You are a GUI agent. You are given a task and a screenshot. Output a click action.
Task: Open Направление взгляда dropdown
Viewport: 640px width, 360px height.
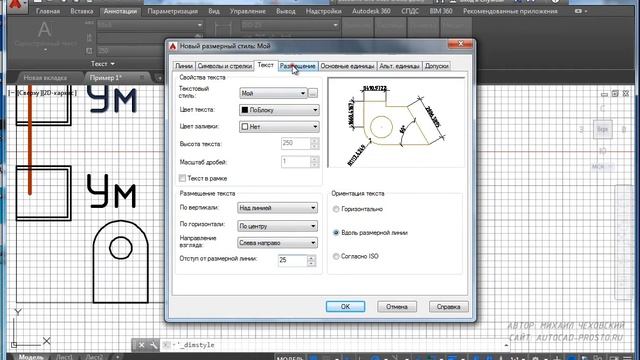pyautogui.click(x=278, y=243)
